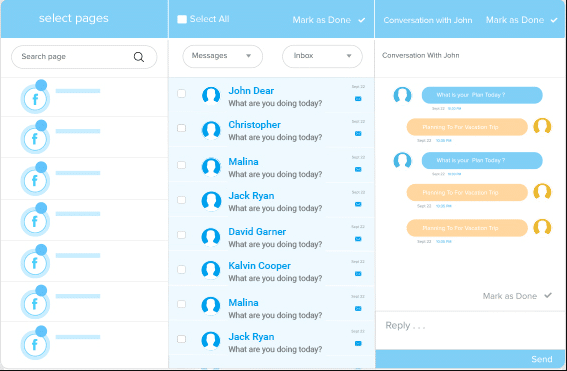
Task: Check the David Garner message checkbox
Action: point(182,235)
